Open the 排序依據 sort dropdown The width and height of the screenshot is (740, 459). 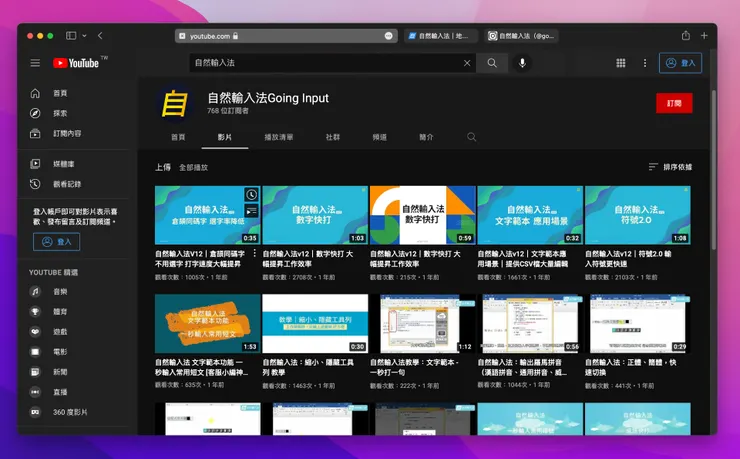click(670, 167)
